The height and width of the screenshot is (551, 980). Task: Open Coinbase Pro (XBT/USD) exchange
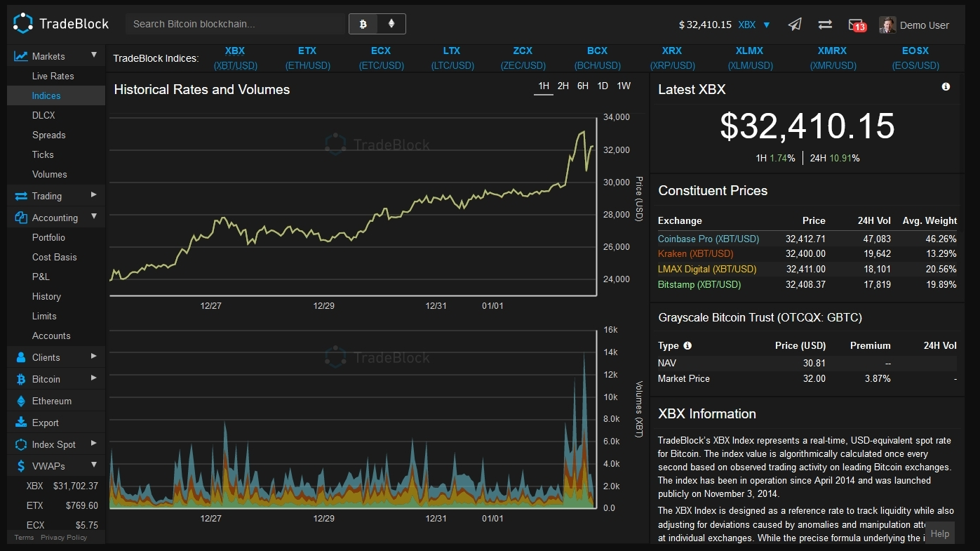pyautogui.click(x=709, y=239)
